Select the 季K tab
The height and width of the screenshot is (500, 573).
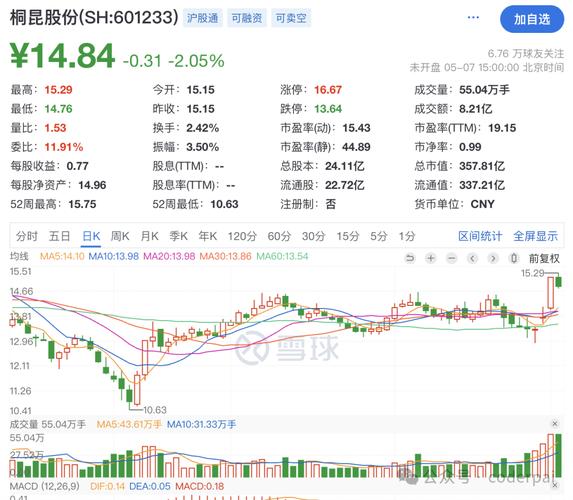[178, 236]
